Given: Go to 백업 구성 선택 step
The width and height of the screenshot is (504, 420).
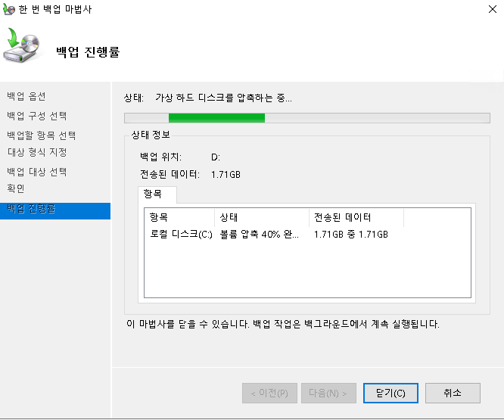Looking at the screenshot, I should point(36,116).
